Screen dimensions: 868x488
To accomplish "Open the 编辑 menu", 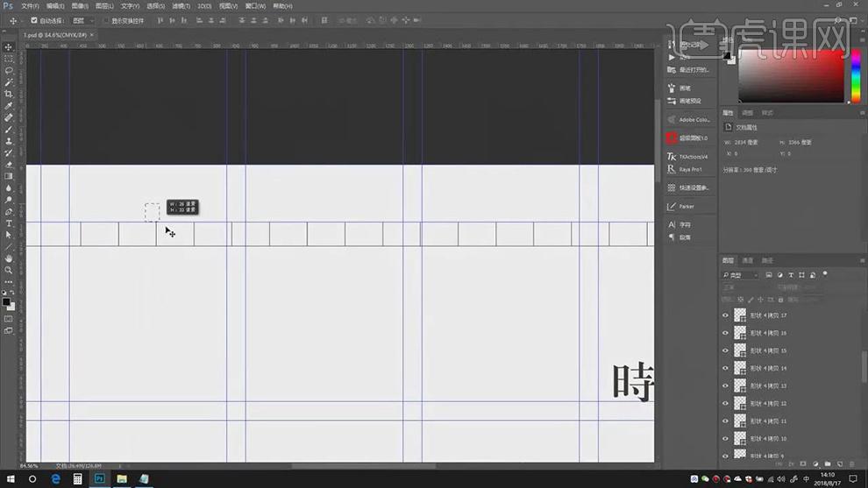I will [55, 6].
